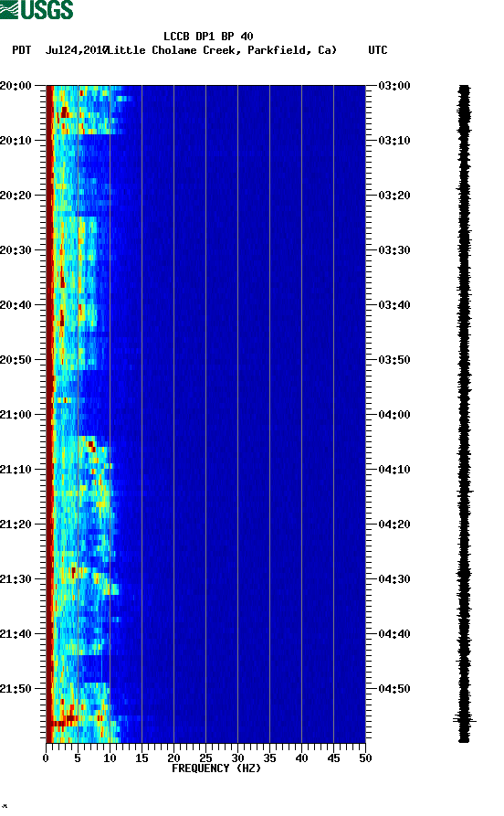Click the 03:30 UTC time label
Screen dimensions: 504x816
tap(394, 250)
